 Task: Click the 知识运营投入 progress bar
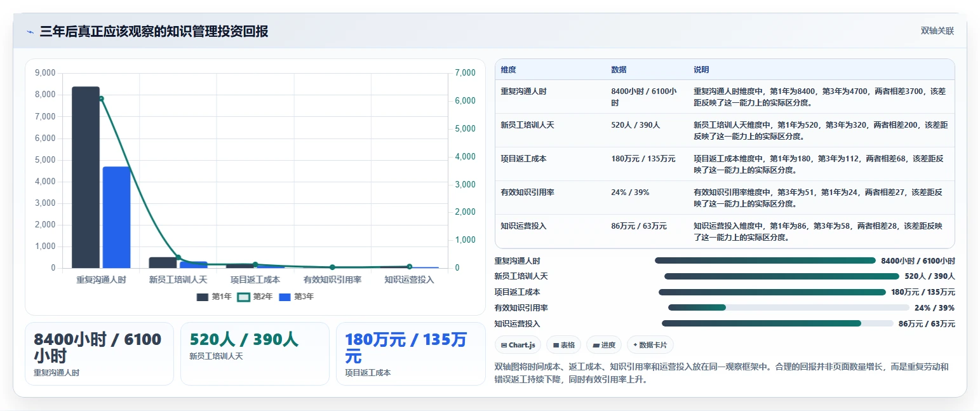pos(777,323)
